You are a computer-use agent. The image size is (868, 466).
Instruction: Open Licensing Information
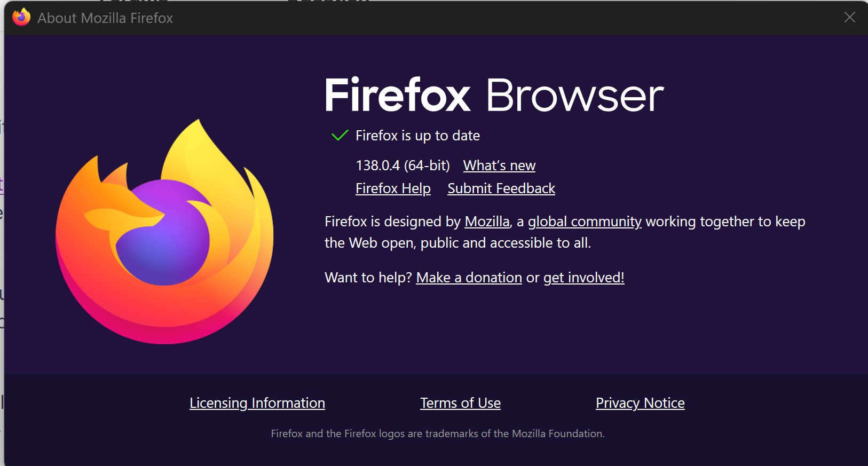coord(257,403)
